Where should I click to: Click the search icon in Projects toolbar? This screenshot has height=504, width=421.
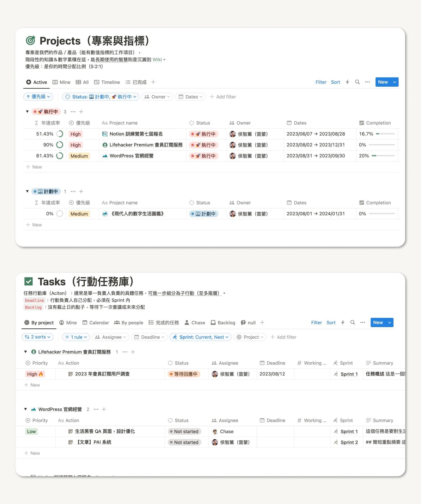[357, 82]
